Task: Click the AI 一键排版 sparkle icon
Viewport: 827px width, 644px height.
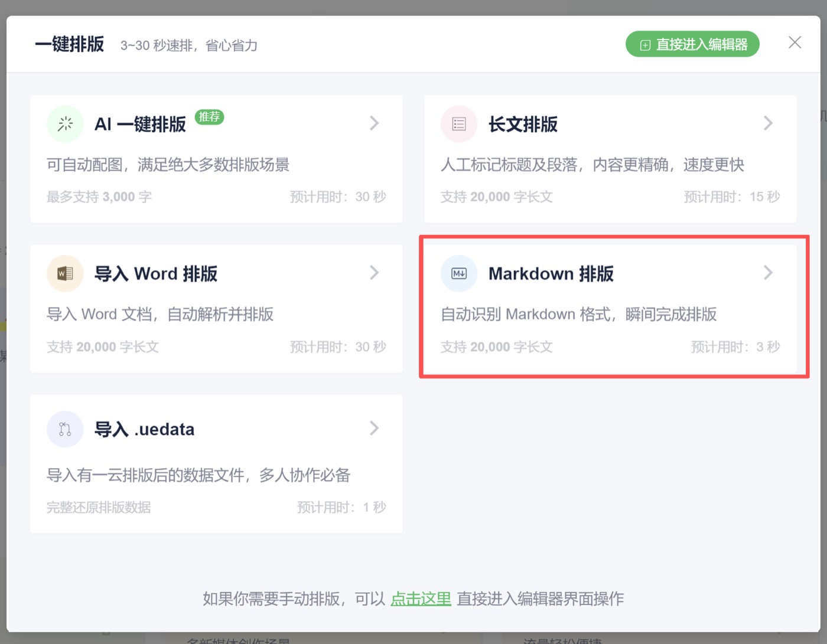Action: tap(65, 124)
